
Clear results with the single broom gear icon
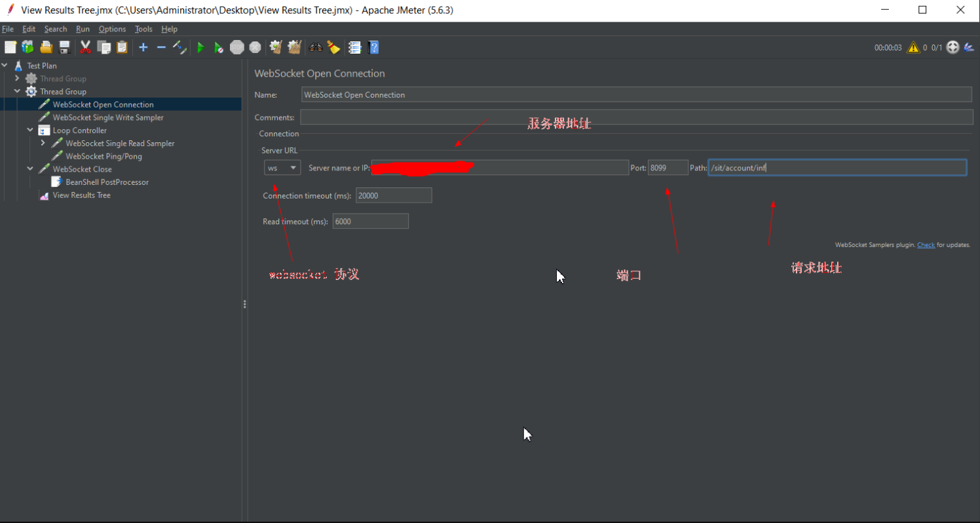point(276,47)
